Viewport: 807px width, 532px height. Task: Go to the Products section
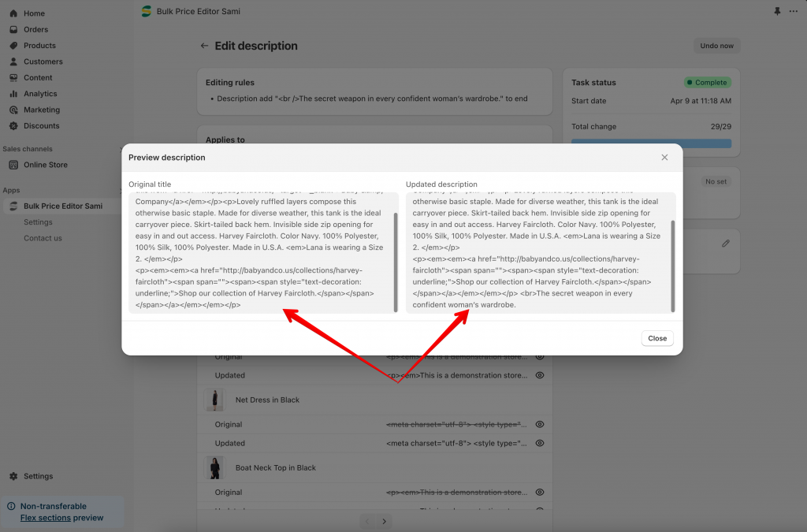tap(39, 45)
